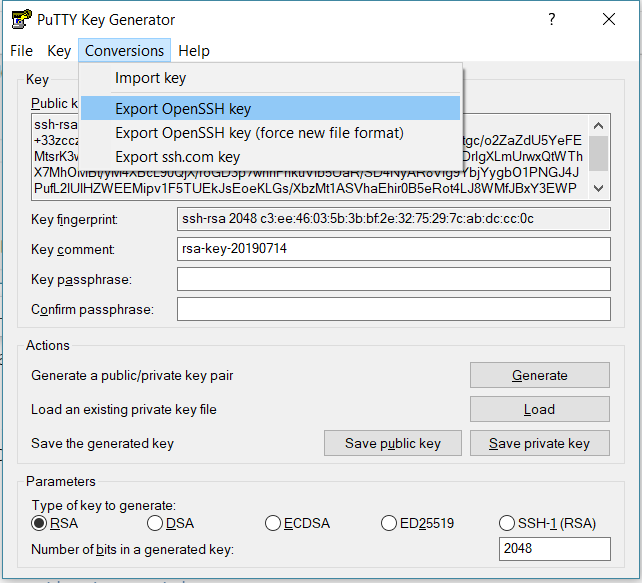The width and height of the screenshot is (642, 583).
Task: Open the Help menu
Action: point(194,51)
